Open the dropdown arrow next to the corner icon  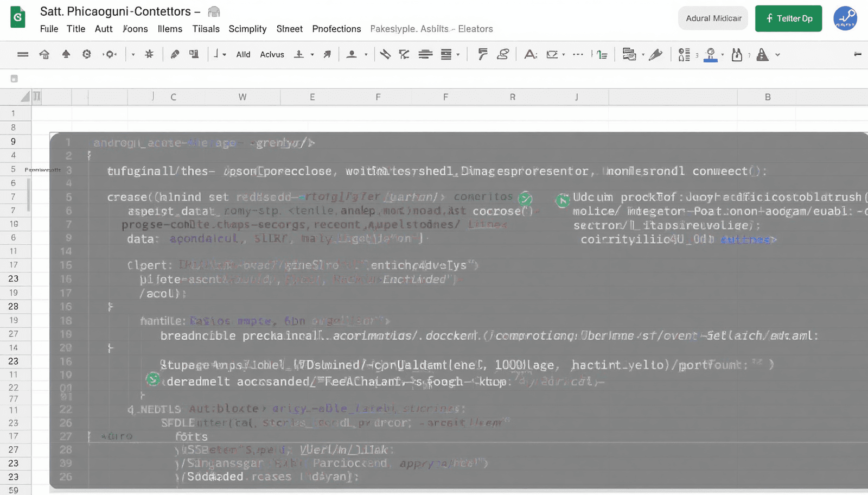tap(224, 55)
